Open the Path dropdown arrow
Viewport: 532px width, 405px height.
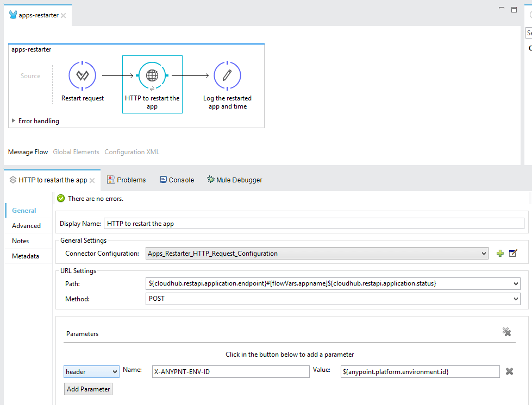tap(516, 284)
